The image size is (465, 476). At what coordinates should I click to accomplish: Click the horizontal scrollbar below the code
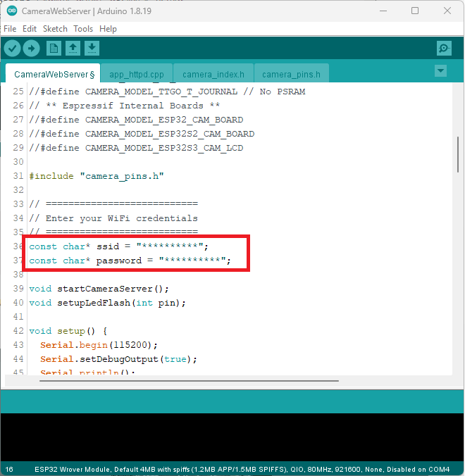(x=189, y=381)
